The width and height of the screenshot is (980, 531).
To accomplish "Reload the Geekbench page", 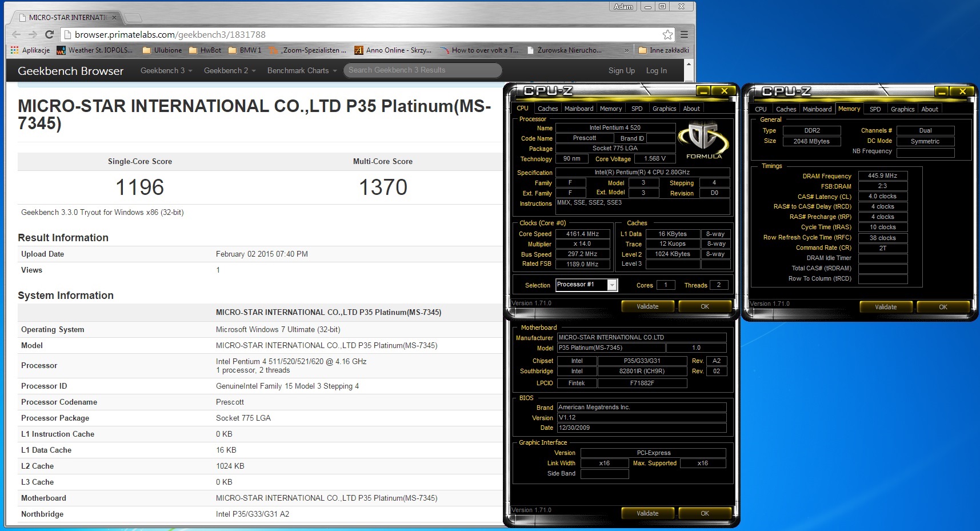I will pos(49,34).
